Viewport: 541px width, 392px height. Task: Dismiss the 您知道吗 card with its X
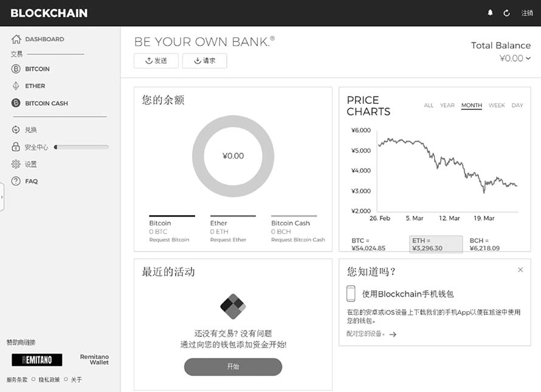pos(520,269)
